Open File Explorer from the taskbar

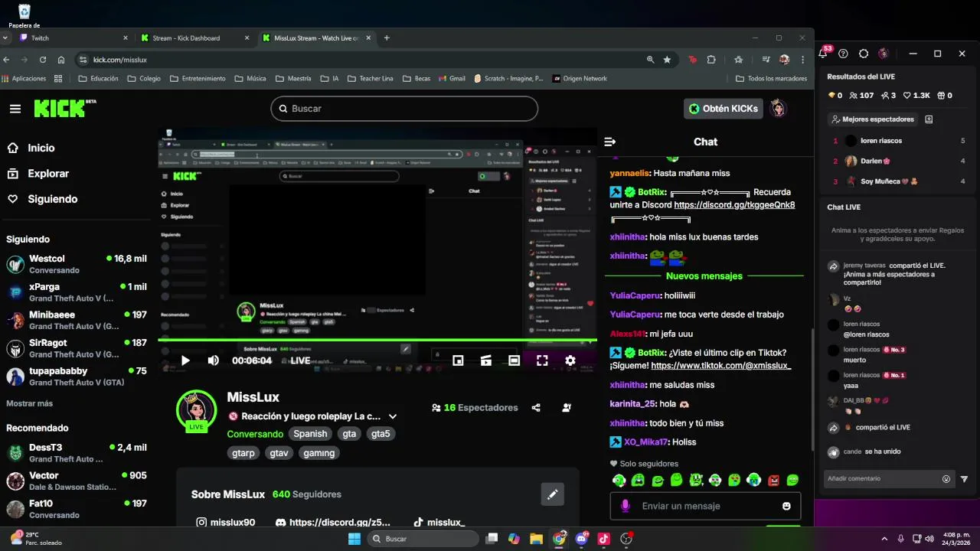click(537, 539)
